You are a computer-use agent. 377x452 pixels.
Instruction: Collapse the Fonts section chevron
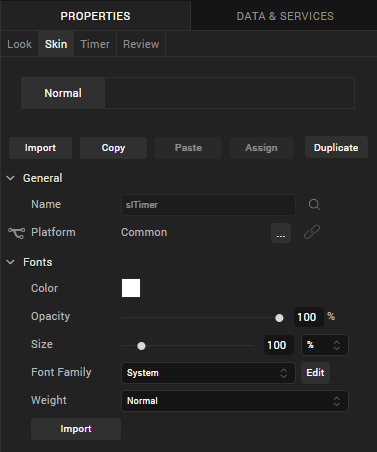[11, 262]
